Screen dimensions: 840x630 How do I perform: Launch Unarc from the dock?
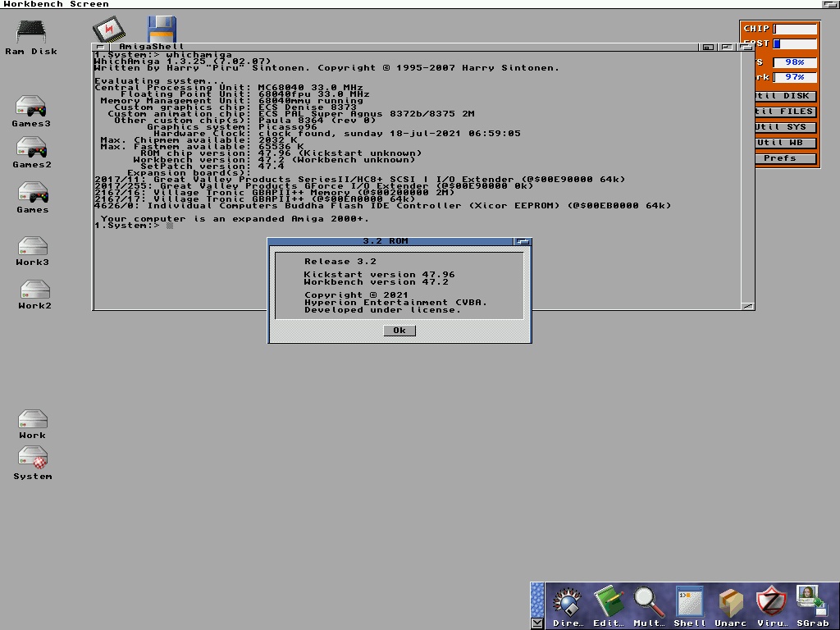click(730, 606)
